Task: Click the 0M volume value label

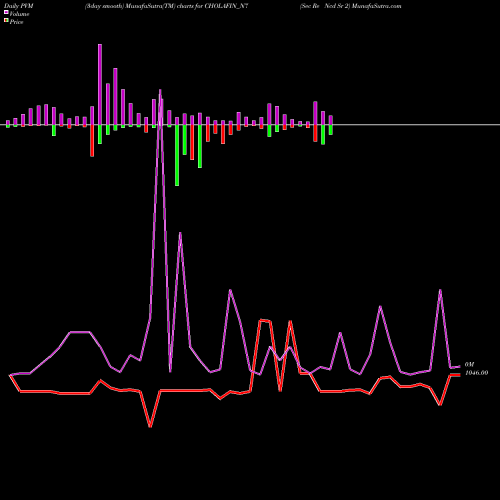Action: [469, 365]
